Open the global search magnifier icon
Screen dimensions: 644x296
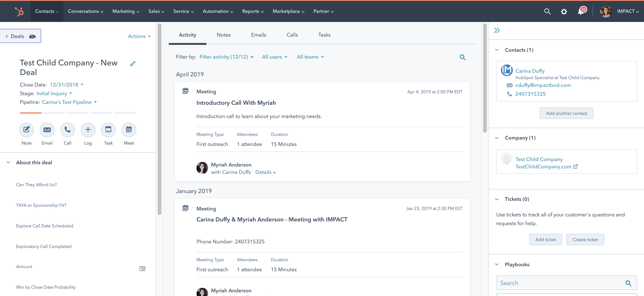pyautogui.click(x=547, y=11)
